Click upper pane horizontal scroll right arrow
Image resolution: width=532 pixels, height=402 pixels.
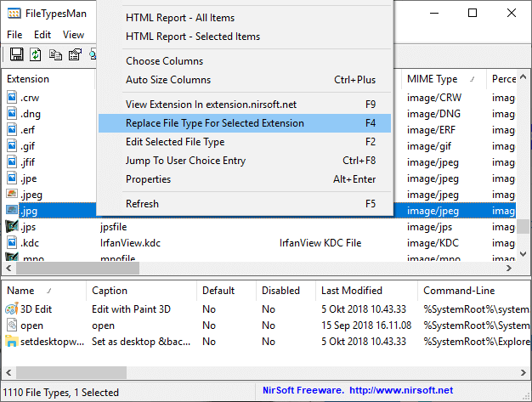coord(508,269)
